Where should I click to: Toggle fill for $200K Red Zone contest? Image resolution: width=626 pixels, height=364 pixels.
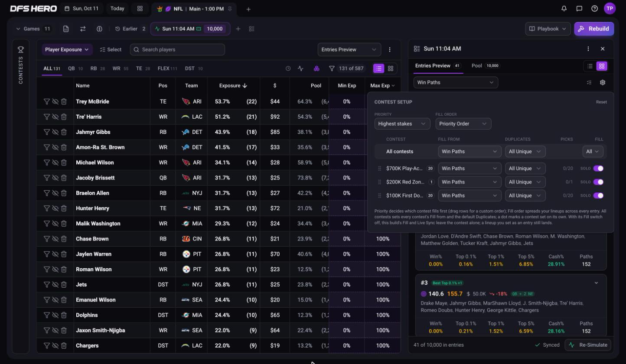(598, 182)
